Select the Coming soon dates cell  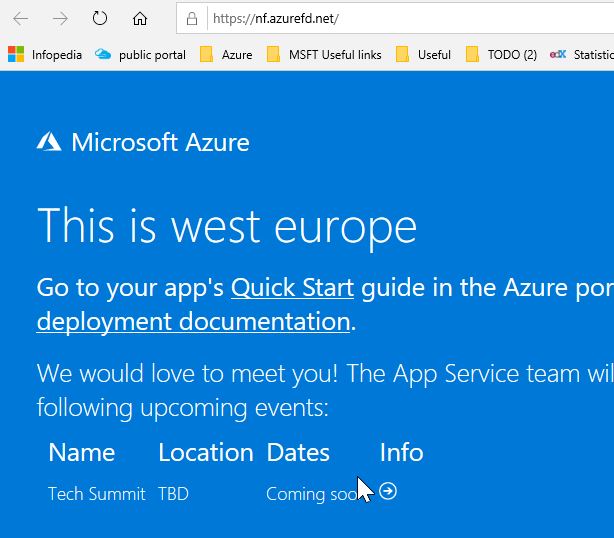(313, 494)
